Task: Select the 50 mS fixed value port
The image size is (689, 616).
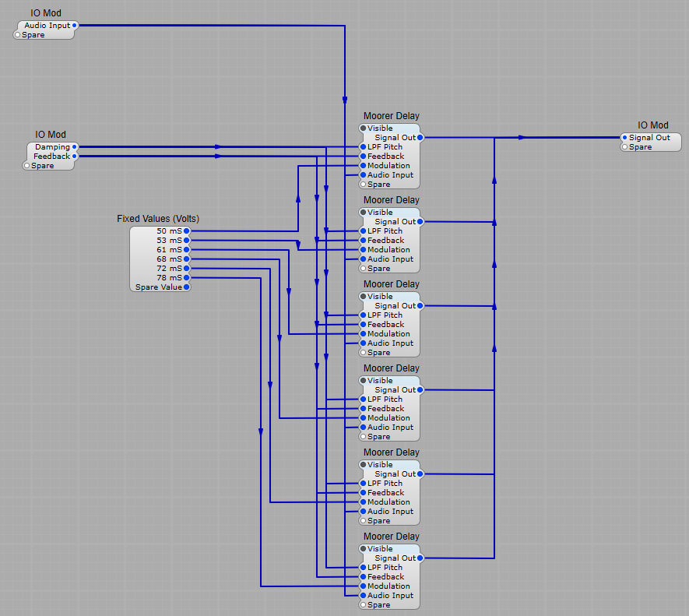Action: point(186,231)
